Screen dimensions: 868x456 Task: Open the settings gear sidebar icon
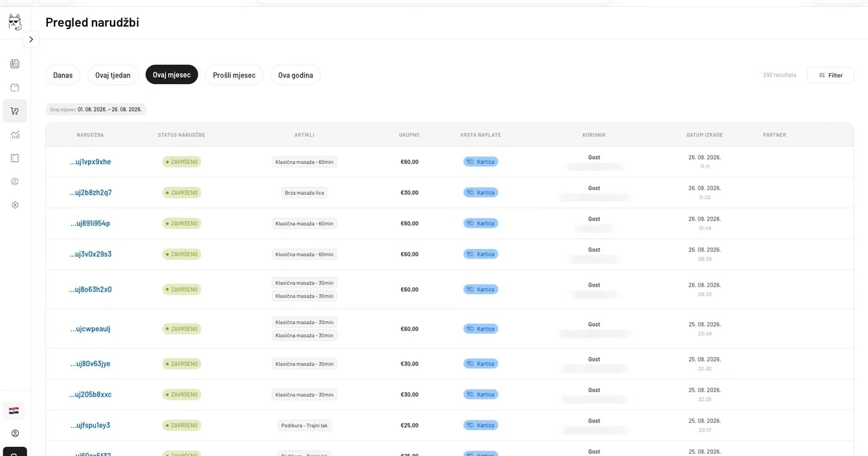click(x=15, y=205)
